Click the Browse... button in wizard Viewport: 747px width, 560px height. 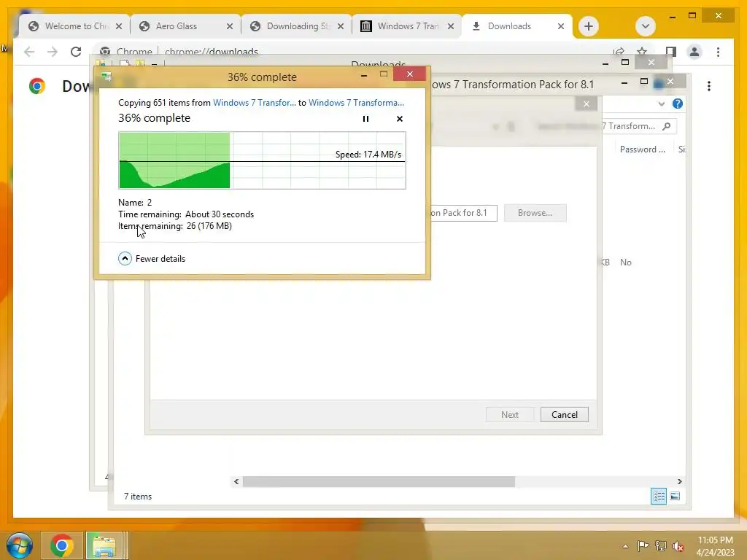(535, 213)
